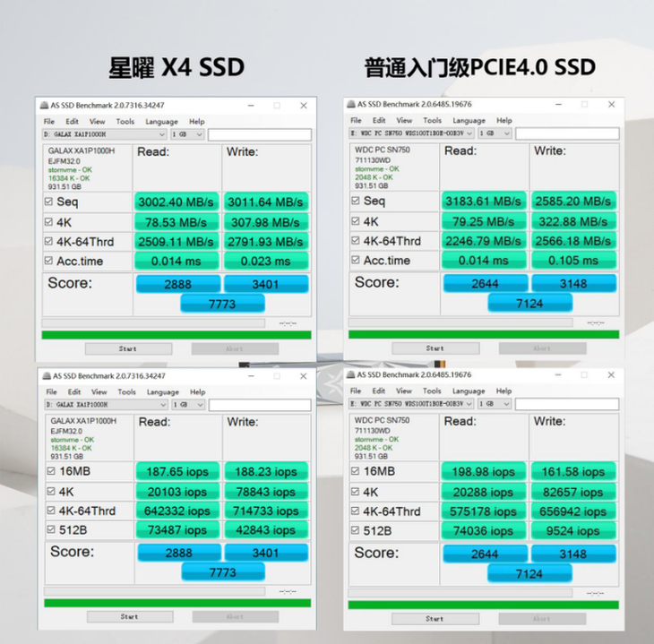Toggle Acc.time checkbox in GALAX MB/s window
654x644 pixels.
point(48,261)
